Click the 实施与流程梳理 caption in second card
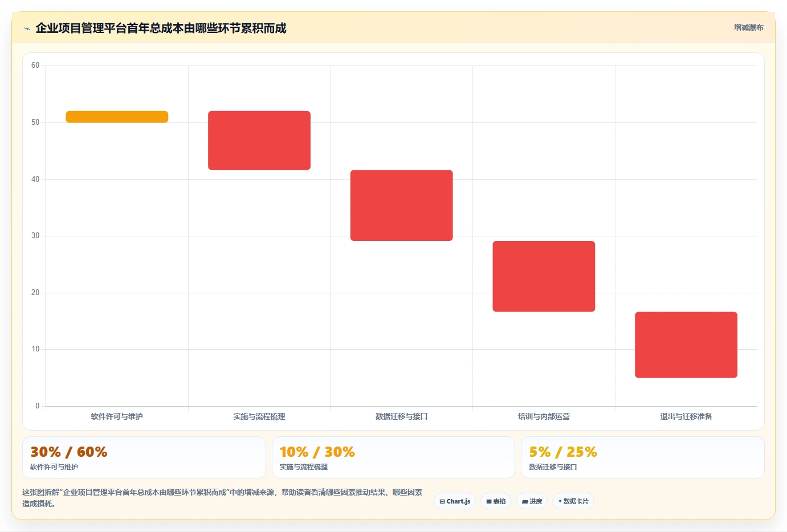787x532 pixels. pos(304,466)
